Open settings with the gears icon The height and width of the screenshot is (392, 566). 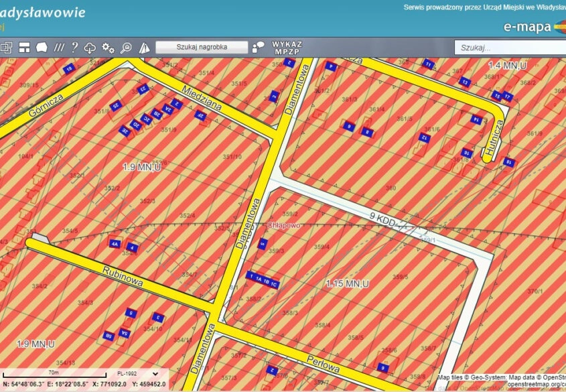tap(108, 48)
